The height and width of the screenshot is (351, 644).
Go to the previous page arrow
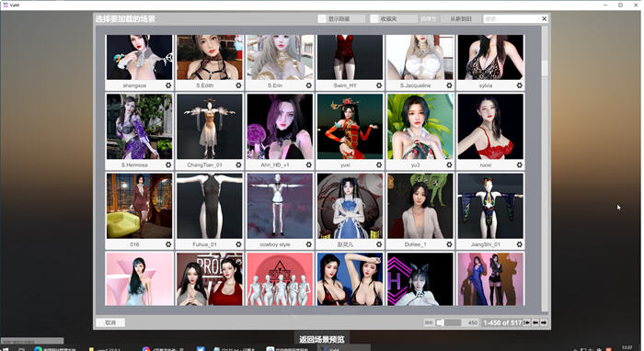(x=535, y=323)
